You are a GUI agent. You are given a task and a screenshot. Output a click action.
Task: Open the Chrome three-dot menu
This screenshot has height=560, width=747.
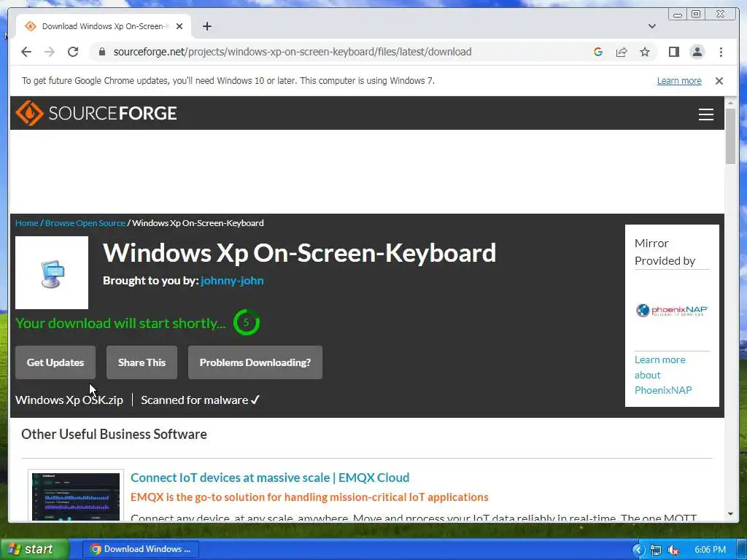point(721,52)
